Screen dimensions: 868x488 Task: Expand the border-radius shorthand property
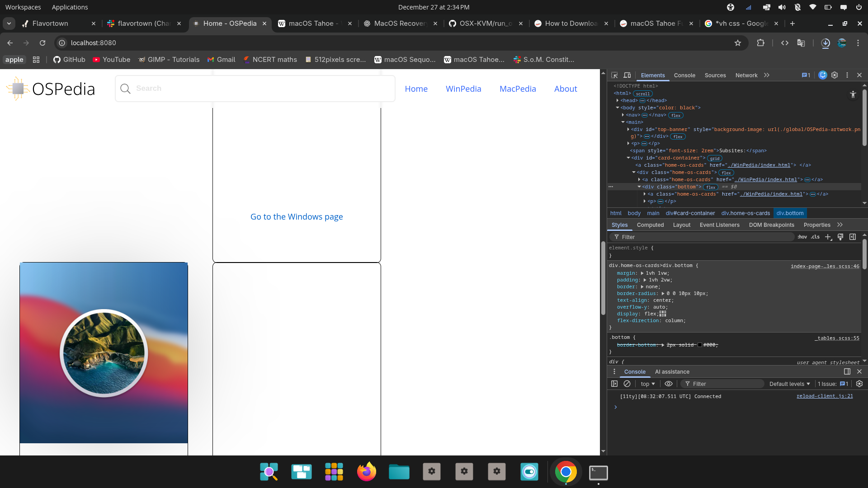(x=663, y=294)
